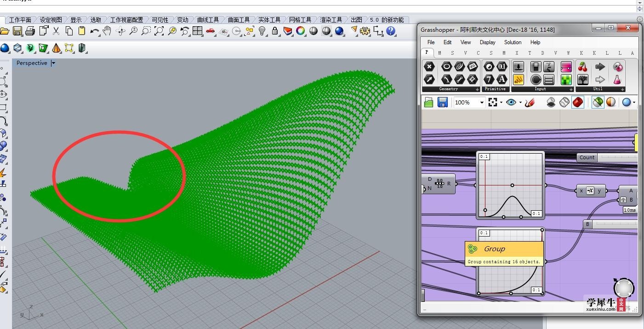Select the String 'A' primitive parameter
This screenshot has height=329, width=644.
(502, 80)
